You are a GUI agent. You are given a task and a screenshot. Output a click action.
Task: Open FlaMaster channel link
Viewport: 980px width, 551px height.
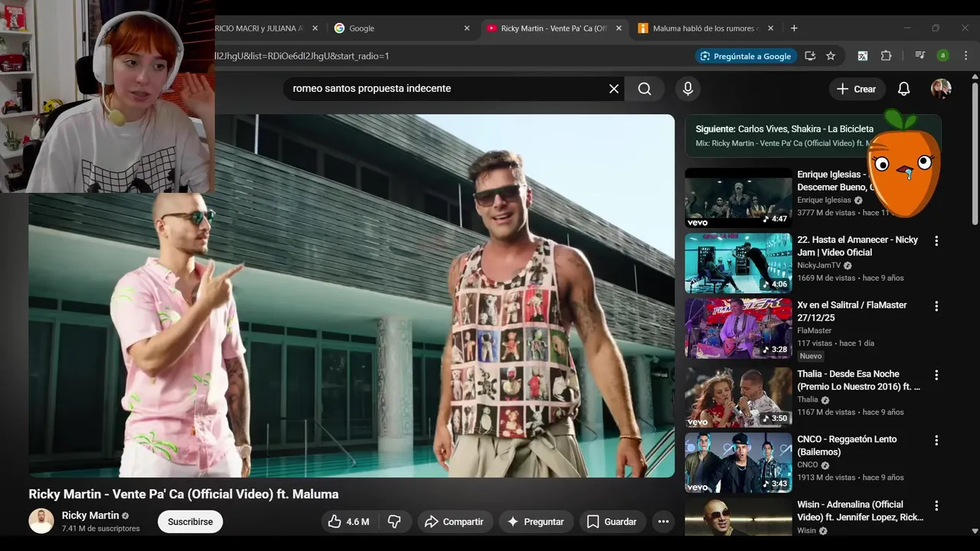point(814,331)
